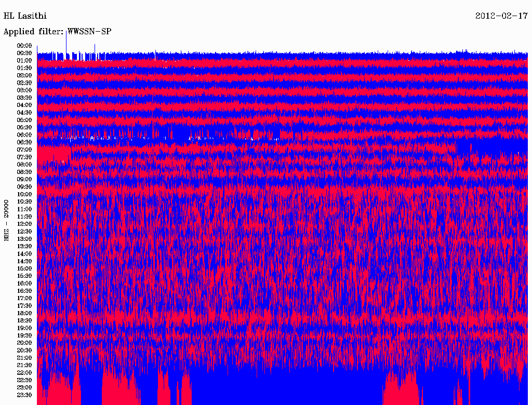Click the 06:00 time label

[24, 135]
